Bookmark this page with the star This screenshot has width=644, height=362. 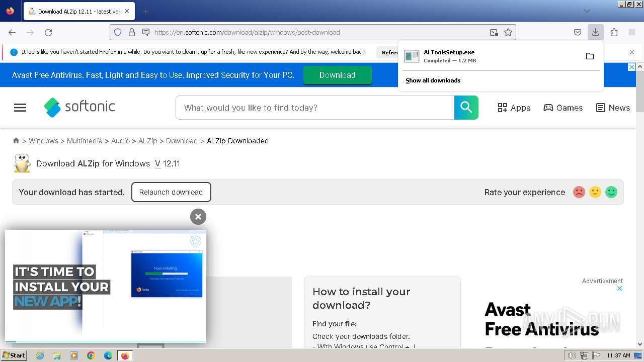[508, 32]
